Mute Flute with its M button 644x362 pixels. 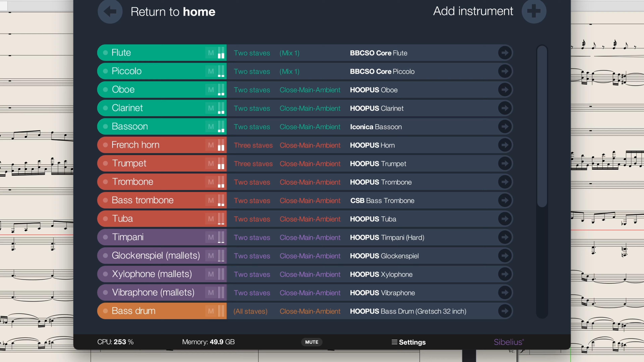pyautogui.click(x=211, y=53)
